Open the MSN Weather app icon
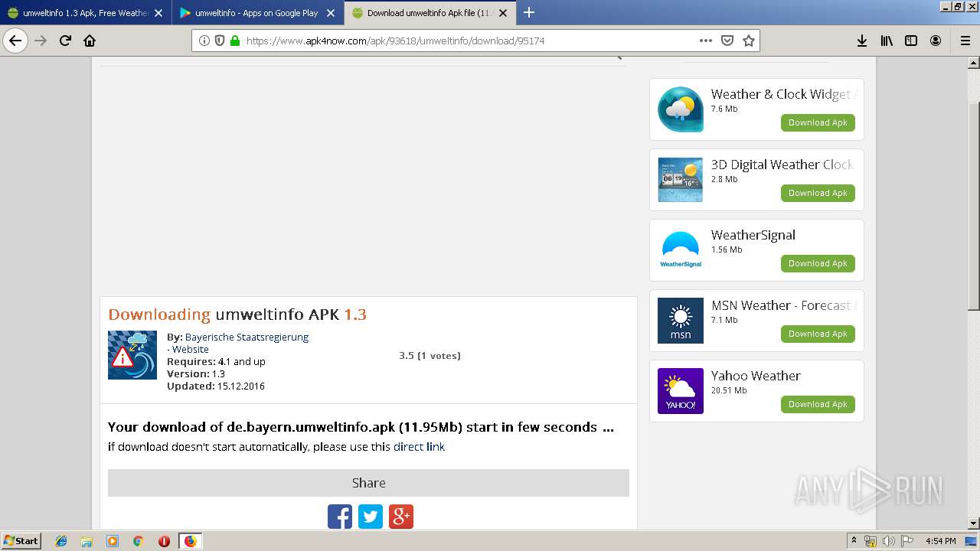The image size is (980, 551). click(681, 321)
